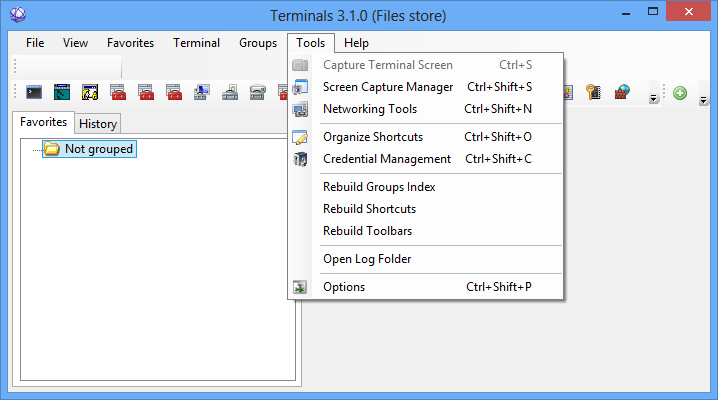Viewport: 718px width, 400px height.
Task: Click Open Log Folder
Action: pos(367,259)
